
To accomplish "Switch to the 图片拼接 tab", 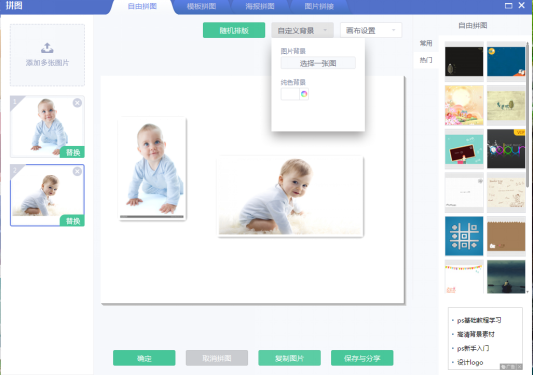I will 319,6.
